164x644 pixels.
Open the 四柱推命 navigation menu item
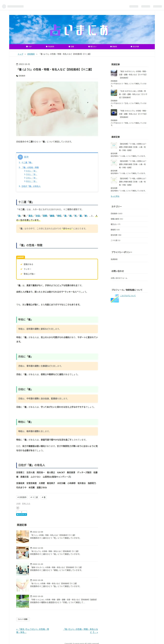(x=50, y=47)
